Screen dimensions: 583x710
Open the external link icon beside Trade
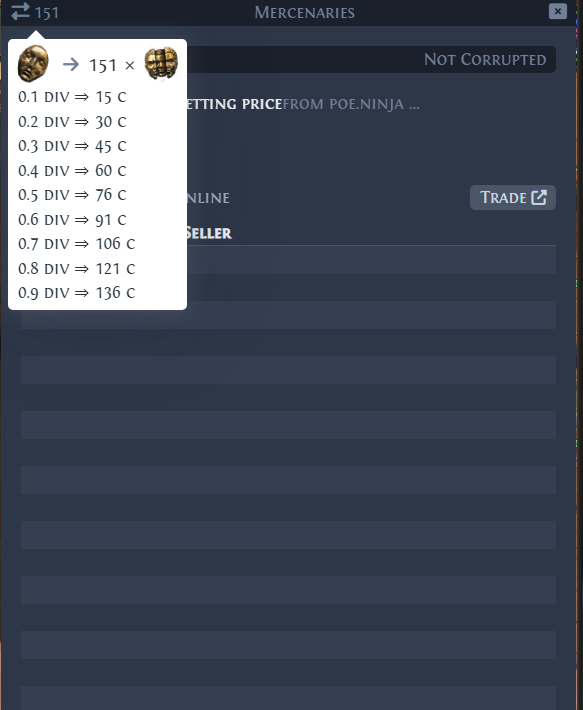(x=539, y=197)
